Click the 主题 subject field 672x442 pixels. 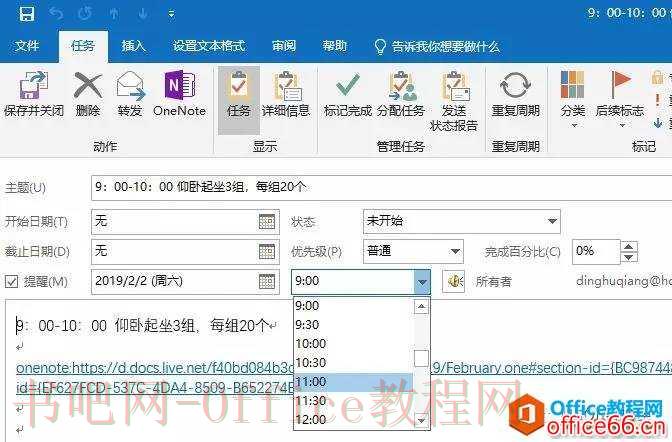pos(381,187)
